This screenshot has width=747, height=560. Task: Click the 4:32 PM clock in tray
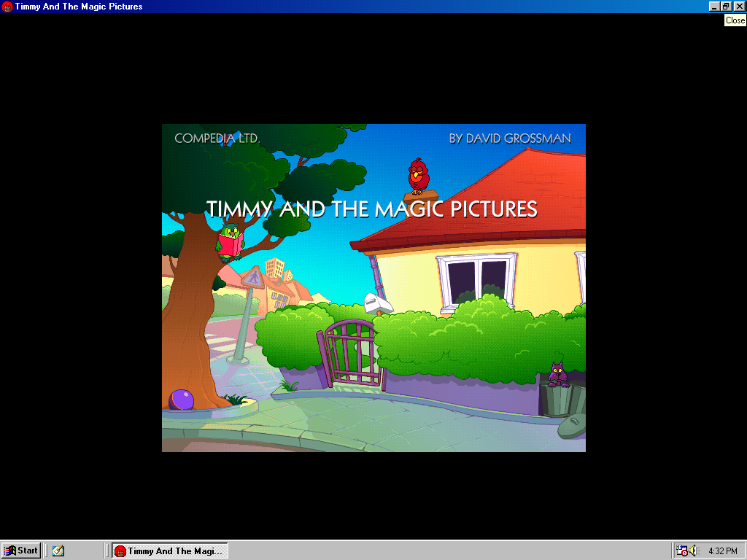pos(723,551)
